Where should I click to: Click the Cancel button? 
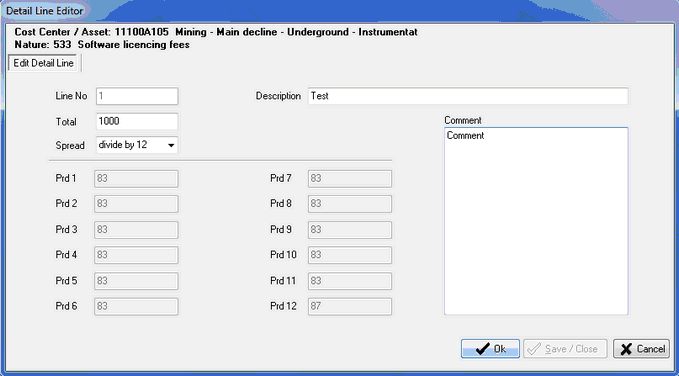pos(641,349)
